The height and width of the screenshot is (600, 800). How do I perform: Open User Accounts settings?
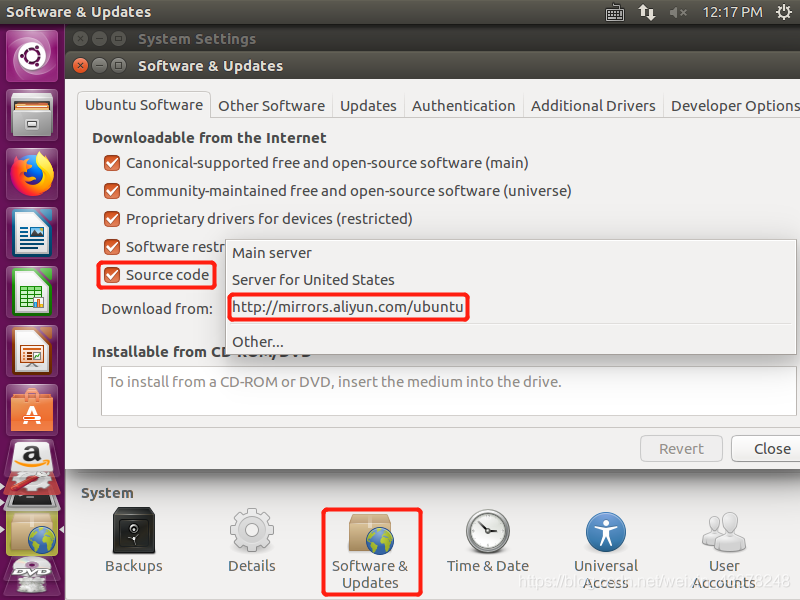tap(724, 551)
